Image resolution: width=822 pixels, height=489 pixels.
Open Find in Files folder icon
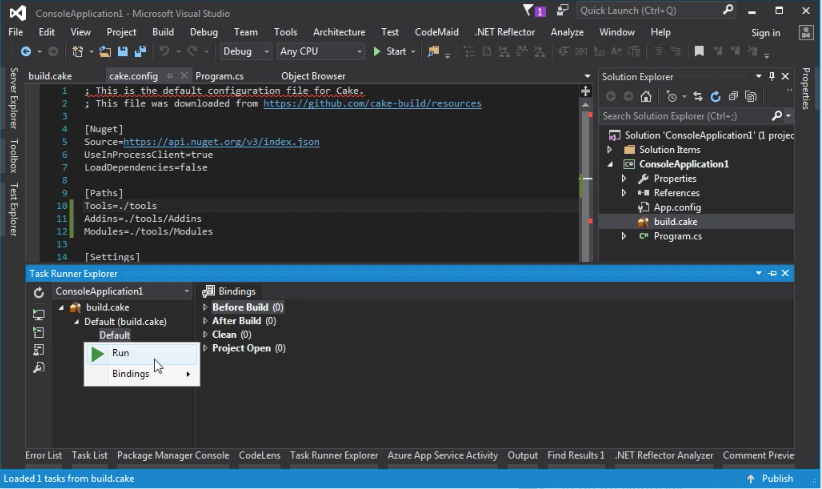pyautogui.click(x=433, y=51)
